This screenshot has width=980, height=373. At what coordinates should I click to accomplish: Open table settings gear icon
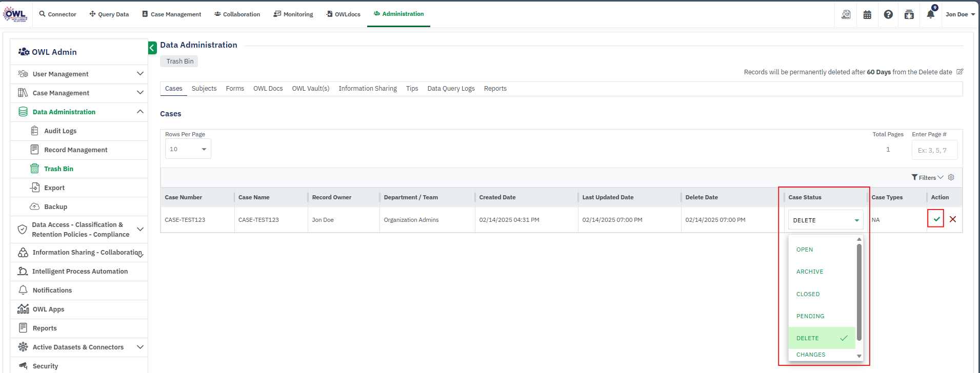[x=951, y=177]
